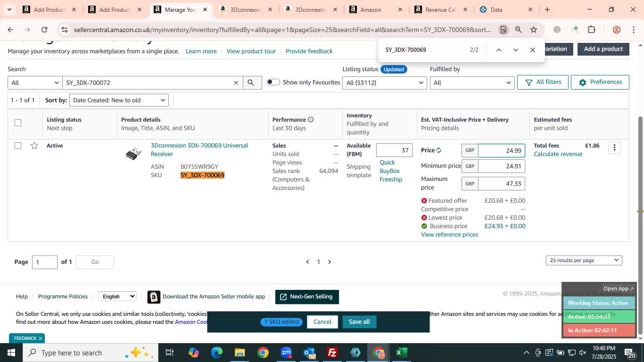Click the Minimum price field 24.91
The height and width of the screenshot is (362, 644).
[502, 166]
